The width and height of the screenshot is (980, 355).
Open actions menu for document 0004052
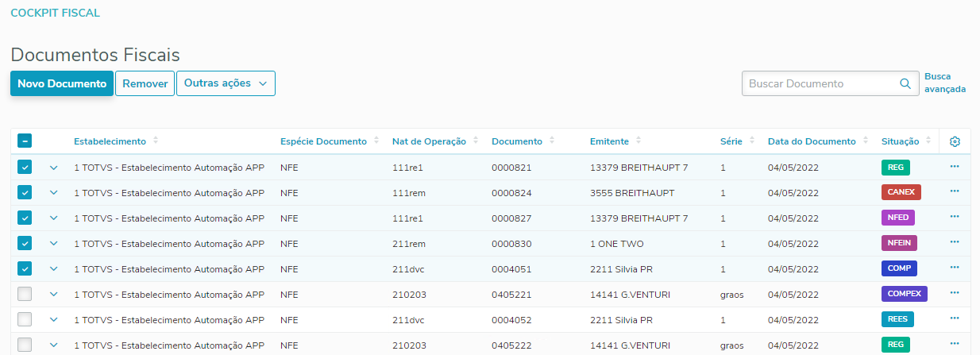point(955,319)
